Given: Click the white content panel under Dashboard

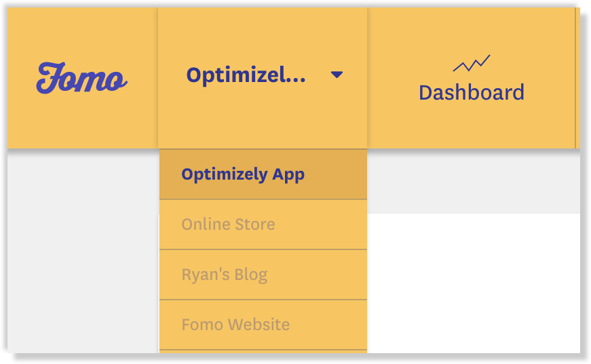Looking at the screenshot, I should pos(474,283).
